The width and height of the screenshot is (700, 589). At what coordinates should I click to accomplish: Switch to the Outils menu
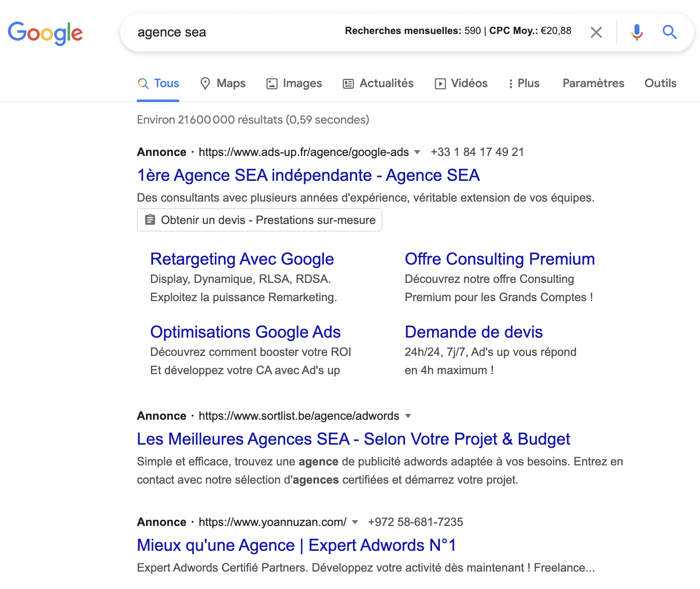[660, 83]
